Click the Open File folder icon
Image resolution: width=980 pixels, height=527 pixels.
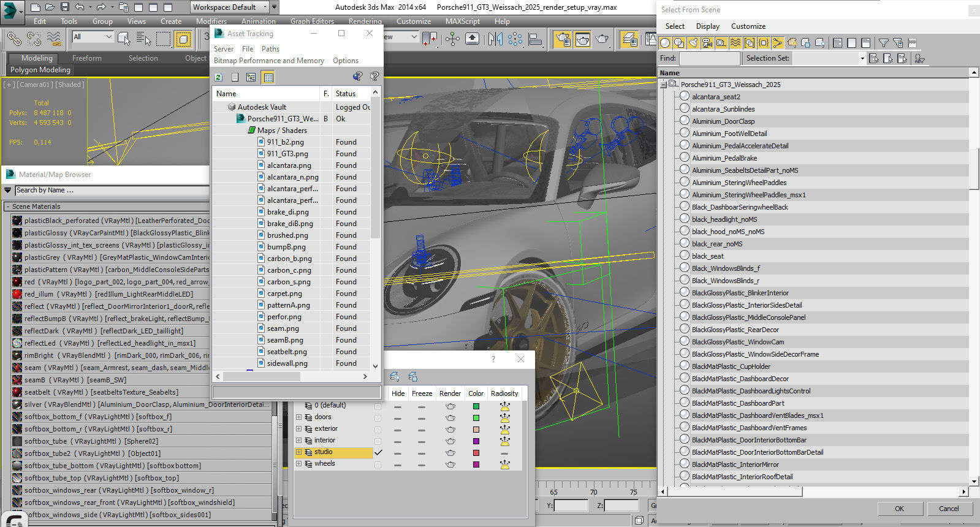(x=50, y=7)
